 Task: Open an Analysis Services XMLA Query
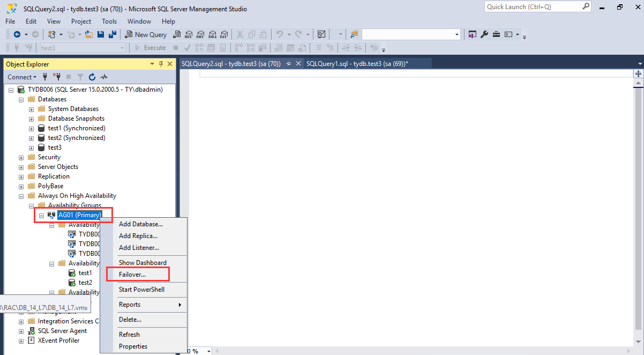click(212, 34)
